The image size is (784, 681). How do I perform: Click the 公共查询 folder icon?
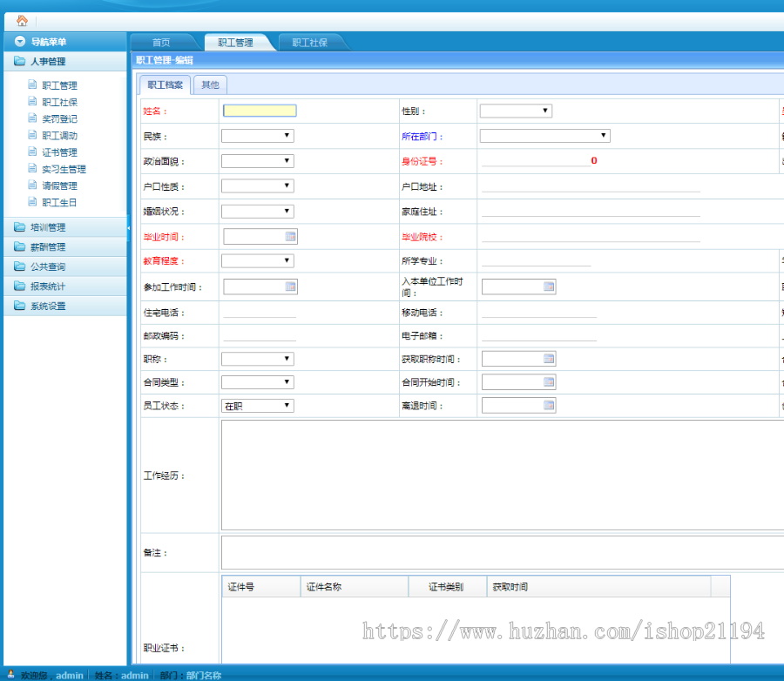(x=19, y=266)
